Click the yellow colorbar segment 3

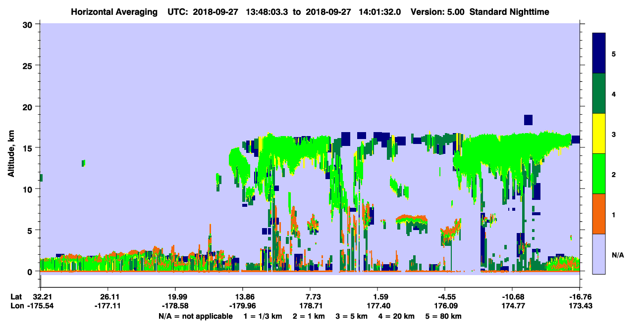click(599, 134)
